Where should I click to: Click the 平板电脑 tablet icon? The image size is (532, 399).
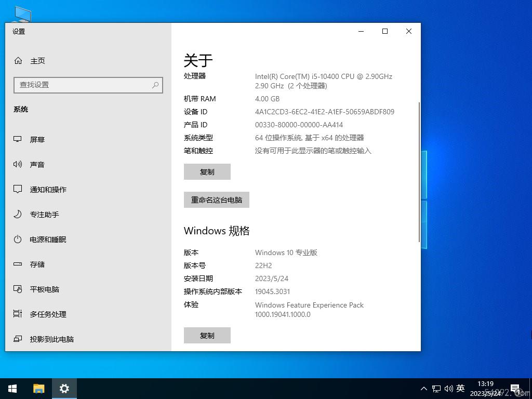point(18,289)
